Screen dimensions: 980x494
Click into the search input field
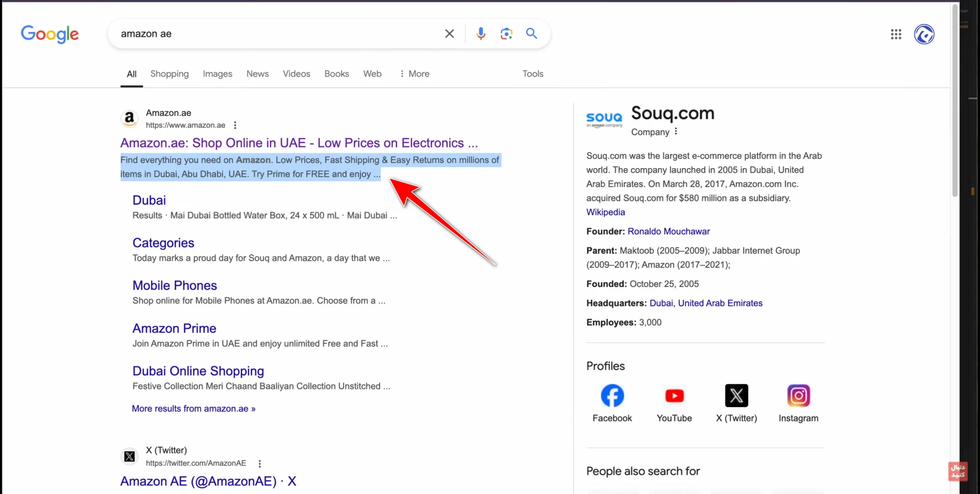tap(276, 34)
